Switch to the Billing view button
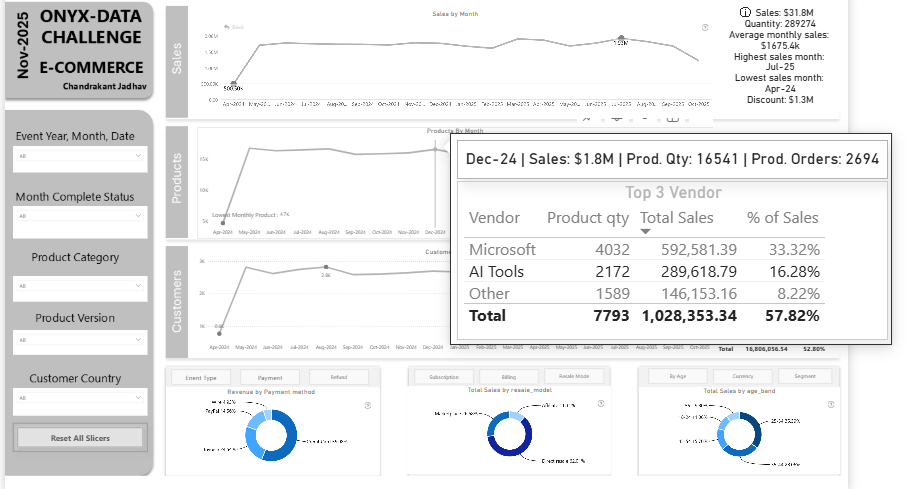The height and width of the screenshot is (489, 917). [510, 377]
